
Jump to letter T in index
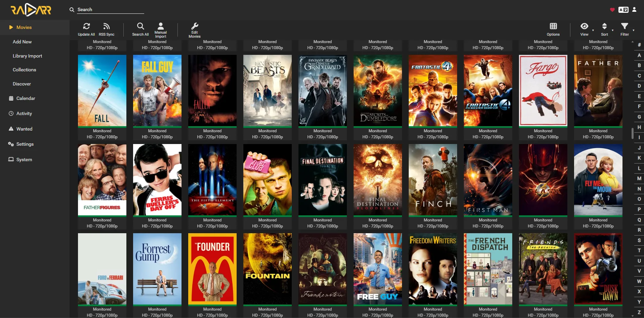pyautogui.click(x=639, y=250)
